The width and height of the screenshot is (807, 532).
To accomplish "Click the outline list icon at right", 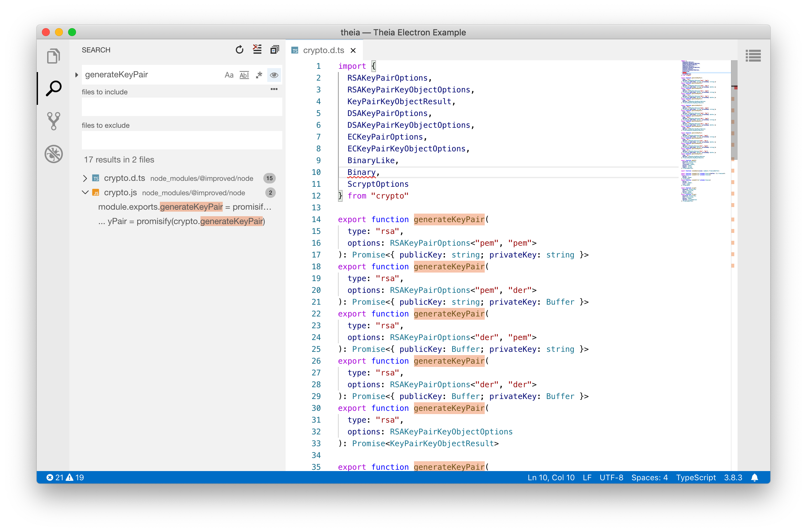I will [753, 56].
